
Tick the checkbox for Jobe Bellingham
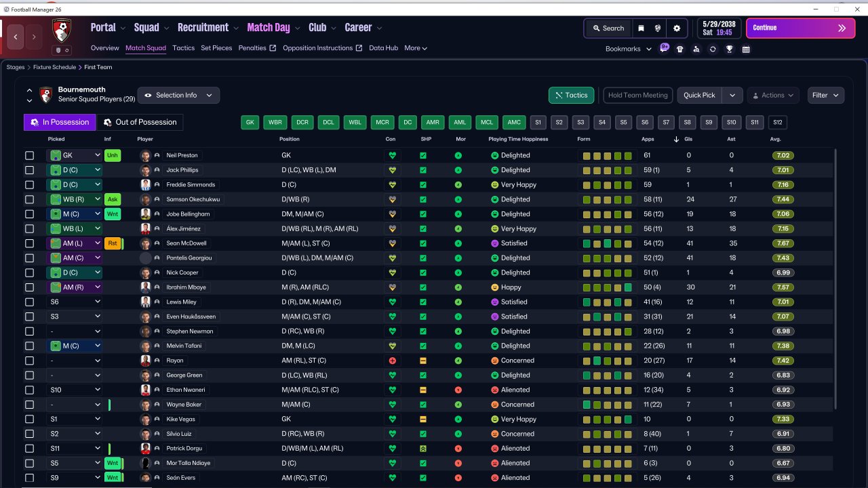coord(29,214)
